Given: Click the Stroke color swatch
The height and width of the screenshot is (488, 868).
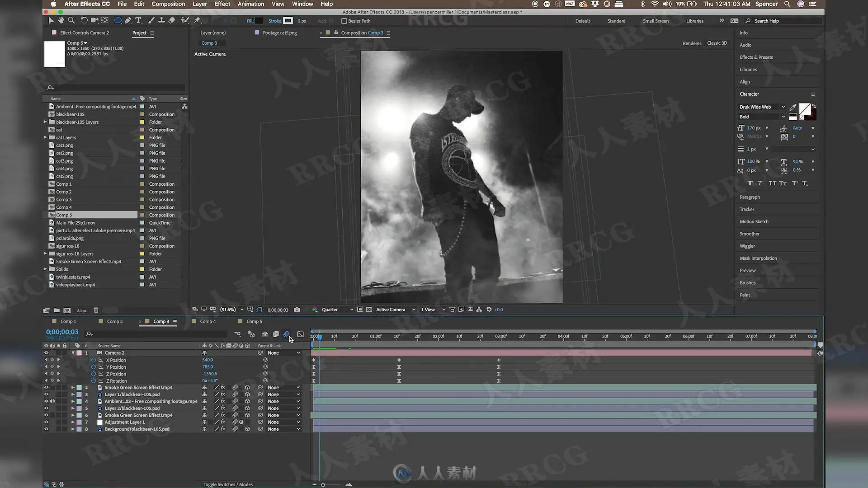Looking at the screenshot, I should (x=288, y=21).
